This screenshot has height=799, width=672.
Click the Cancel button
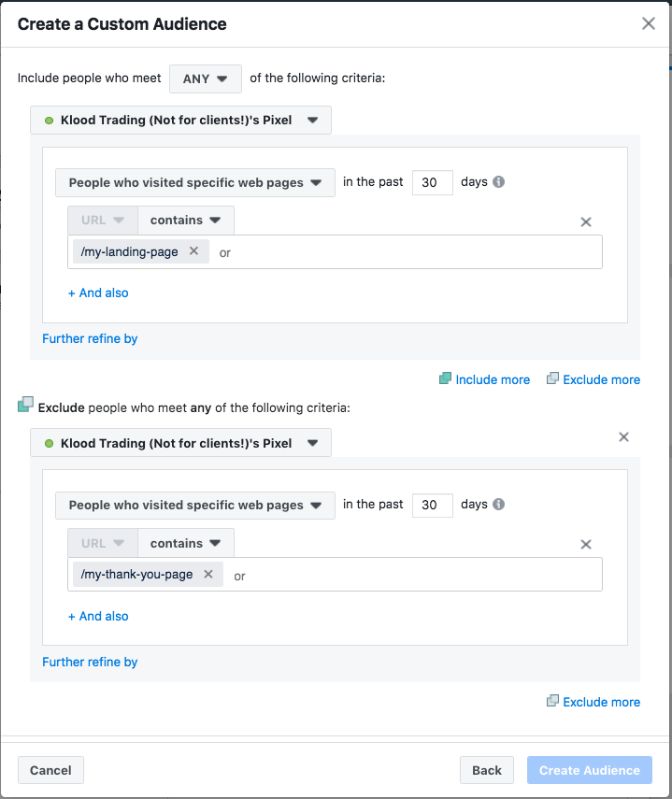(x=50, y=770)
